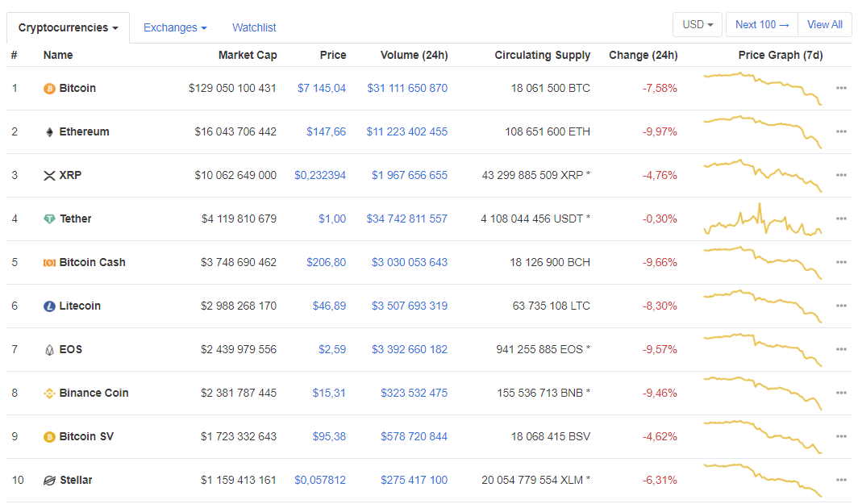Viewport: 858px width, 504px height.
Task: Click the Stellar 7d price graph
Action: pyautogui.click(x=763, y=480)
